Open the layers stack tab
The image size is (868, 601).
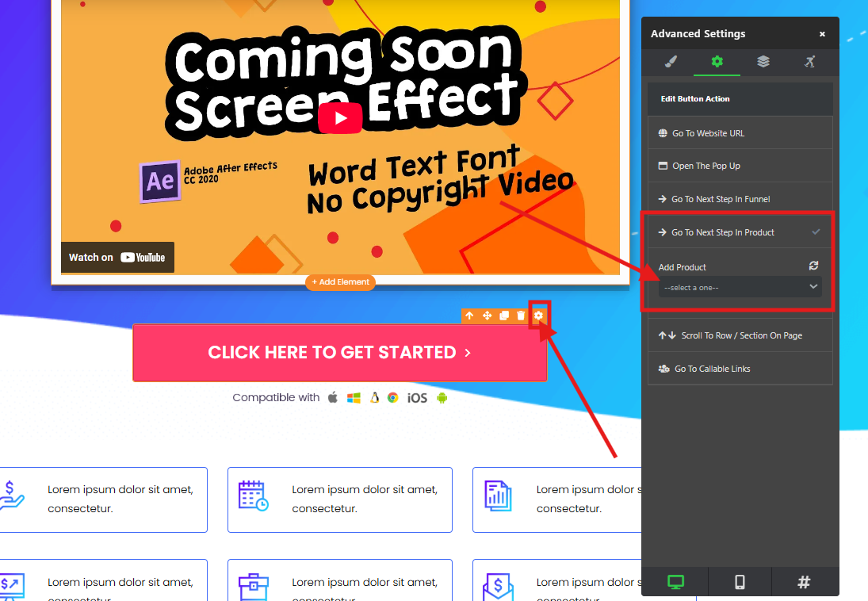point(763,62)
